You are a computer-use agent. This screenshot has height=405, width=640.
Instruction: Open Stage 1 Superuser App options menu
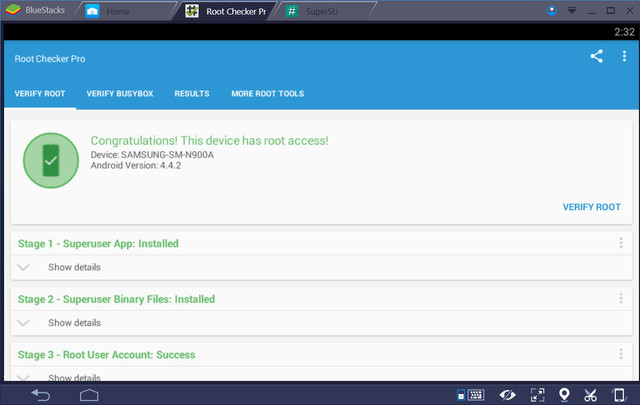(621, 243)
